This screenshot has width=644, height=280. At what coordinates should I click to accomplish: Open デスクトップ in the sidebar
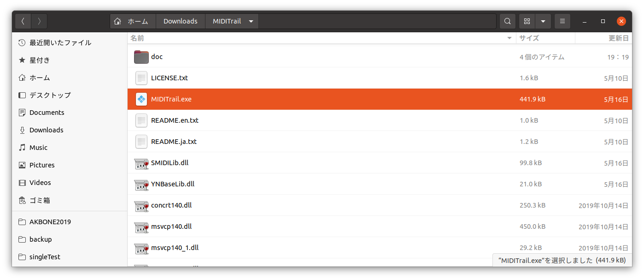[70, 95]
